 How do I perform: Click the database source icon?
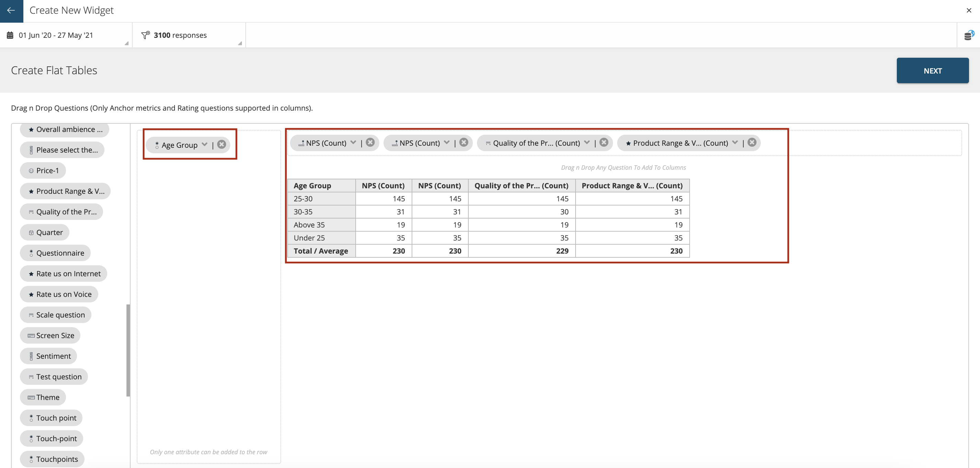969,35
